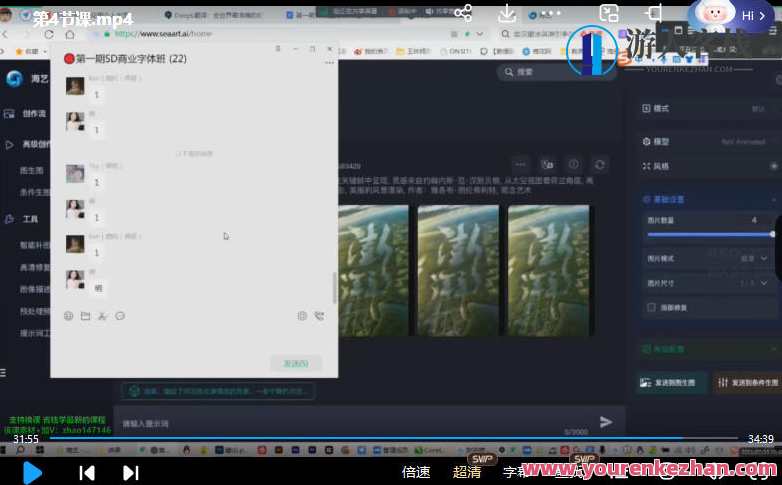
Task: Click the first chat member's avatar
Action: [x=75, y=86]
